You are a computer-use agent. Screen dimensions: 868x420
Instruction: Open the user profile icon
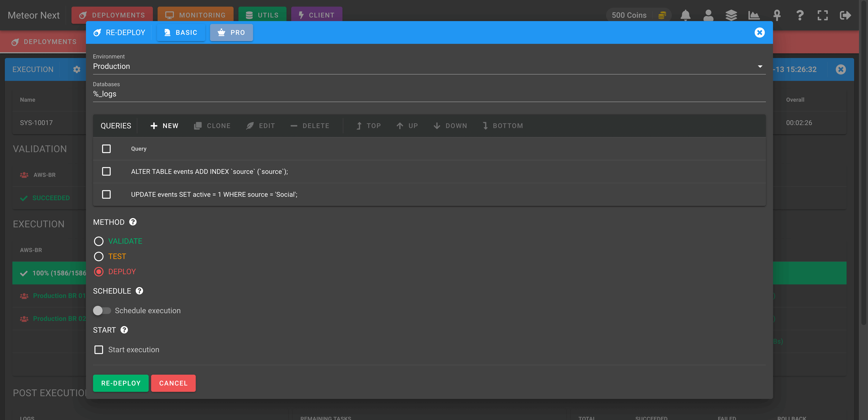708,15
